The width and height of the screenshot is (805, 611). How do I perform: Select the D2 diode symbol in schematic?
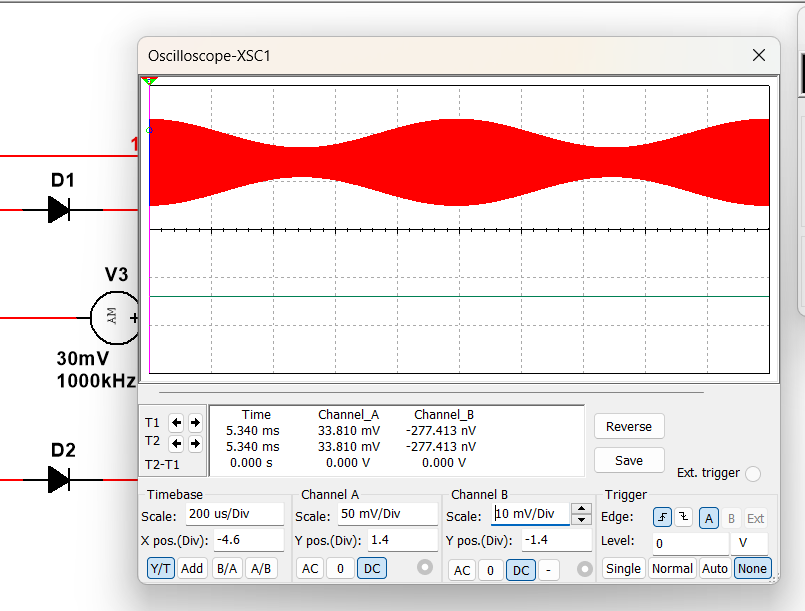pyautogui.click(x=60, y=480)
